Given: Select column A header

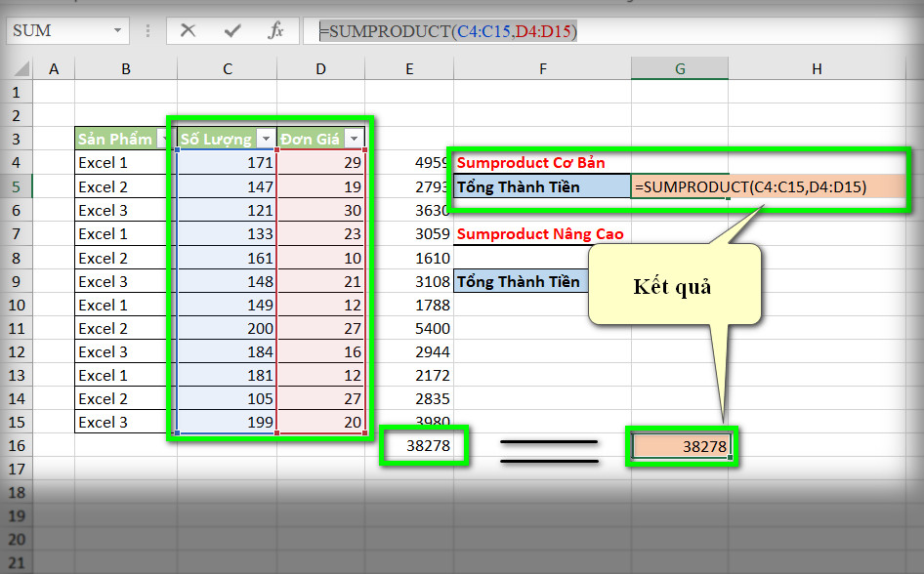Looking at the screenshot, I should (54, 69).
